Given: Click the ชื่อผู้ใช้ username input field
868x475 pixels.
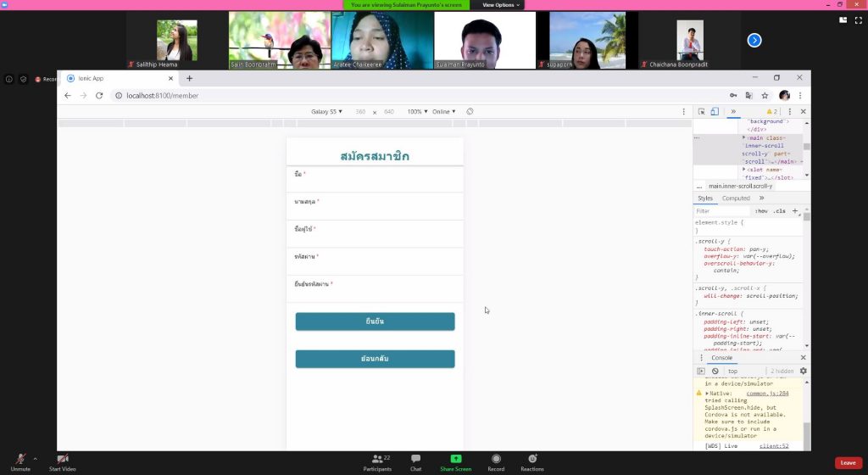Looking at the screenshot, I should click(375, 239).
